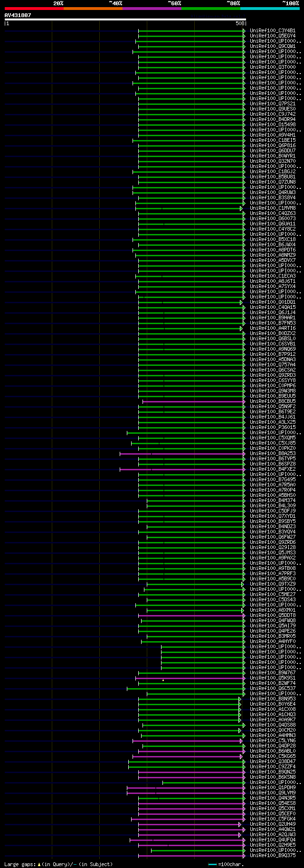Click the query gap marker on Q5K9S1
This screenshot has height=868, width=304.
pyautogui.click(x=163, y=680)
